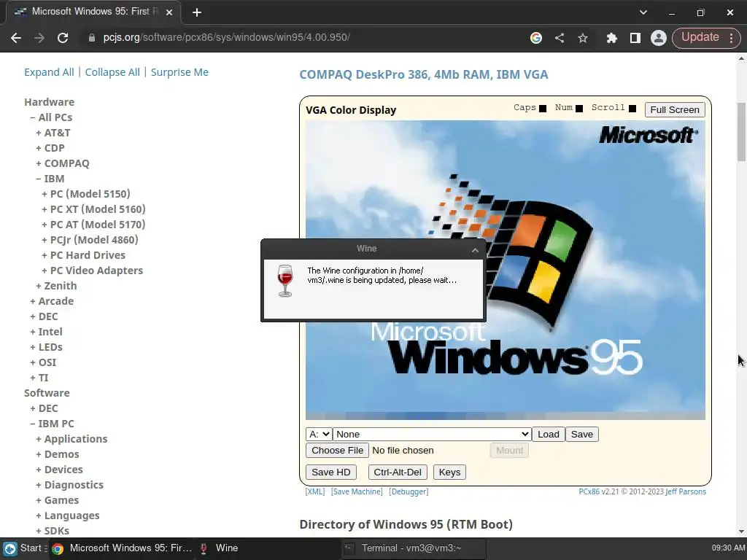Click the Choose File button
This screenshot has height=560, width=747.
coord(337,450)
